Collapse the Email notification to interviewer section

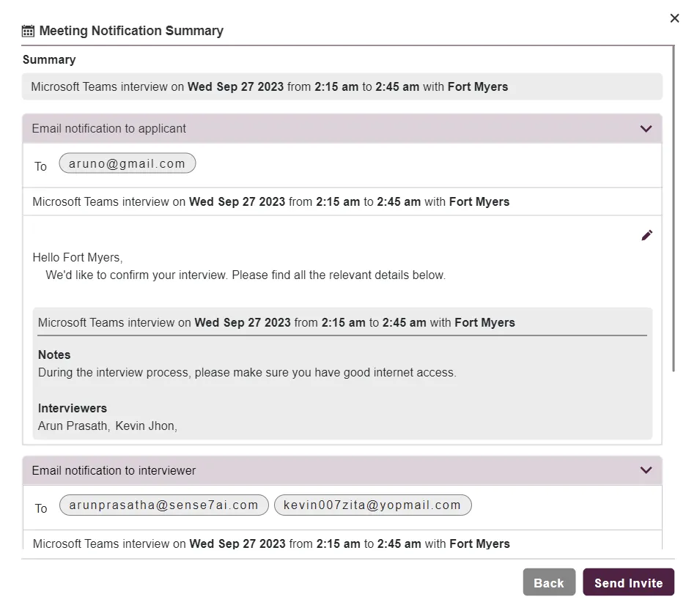coord(646,470)
